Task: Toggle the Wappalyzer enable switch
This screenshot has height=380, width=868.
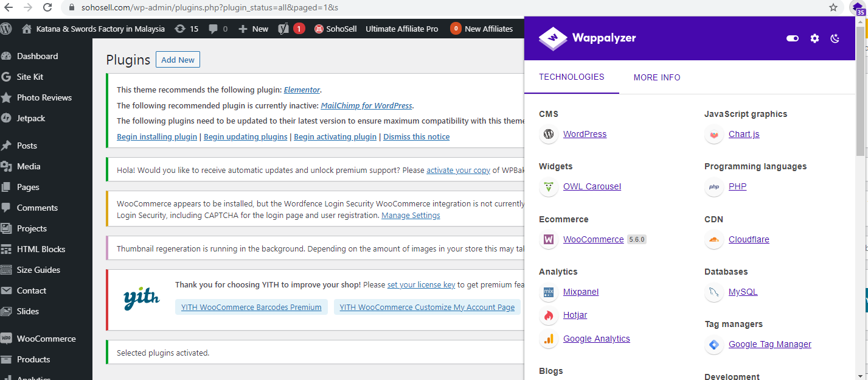Action: [x=793, y=38]
